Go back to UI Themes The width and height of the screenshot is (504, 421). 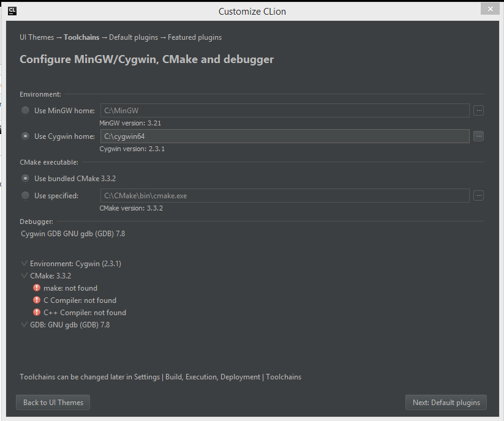tap(53, 403)
